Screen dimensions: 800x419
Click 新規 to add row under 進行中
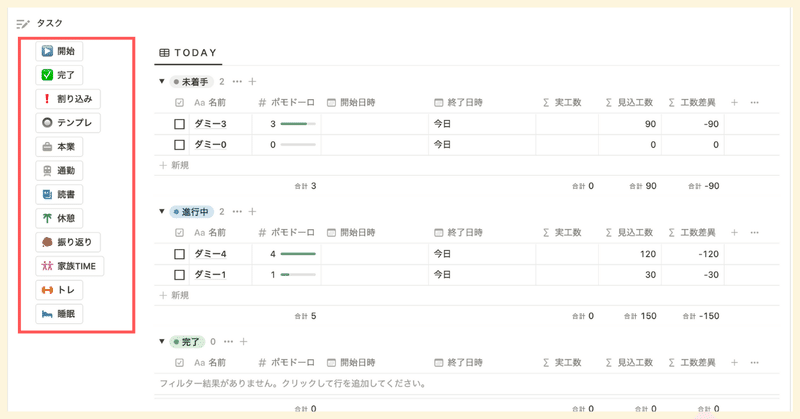pyautogui.click(x=174, y=295)
